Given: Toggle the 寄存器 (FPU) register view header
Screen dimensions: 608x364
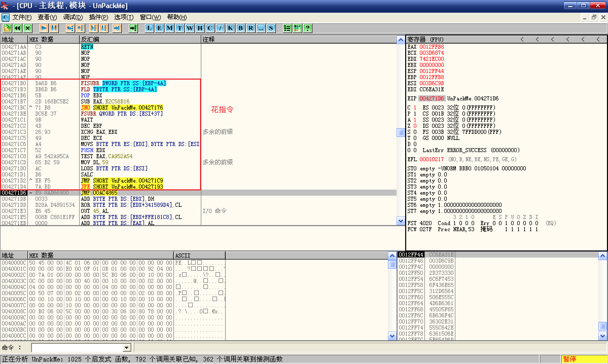Looking at the screenshot, I should (x=426, y=40).
